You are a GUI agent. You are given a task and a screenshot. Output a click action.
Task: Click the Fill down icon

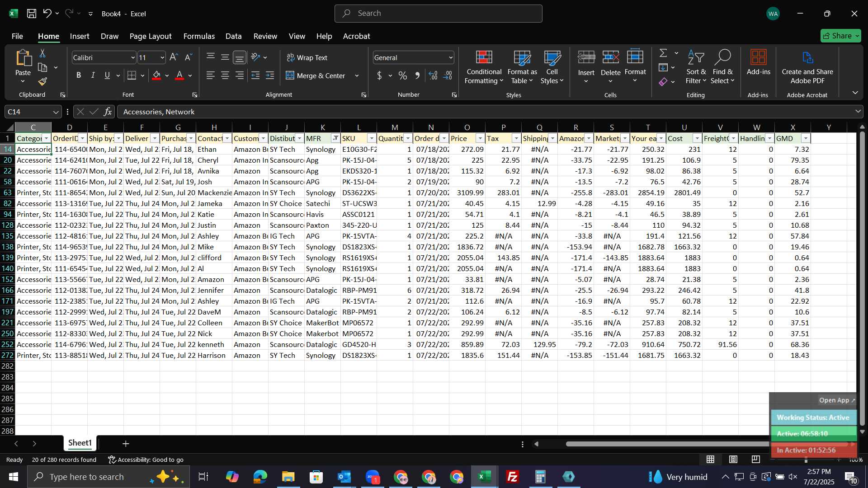pyautogui.click(x=663, y=67)
